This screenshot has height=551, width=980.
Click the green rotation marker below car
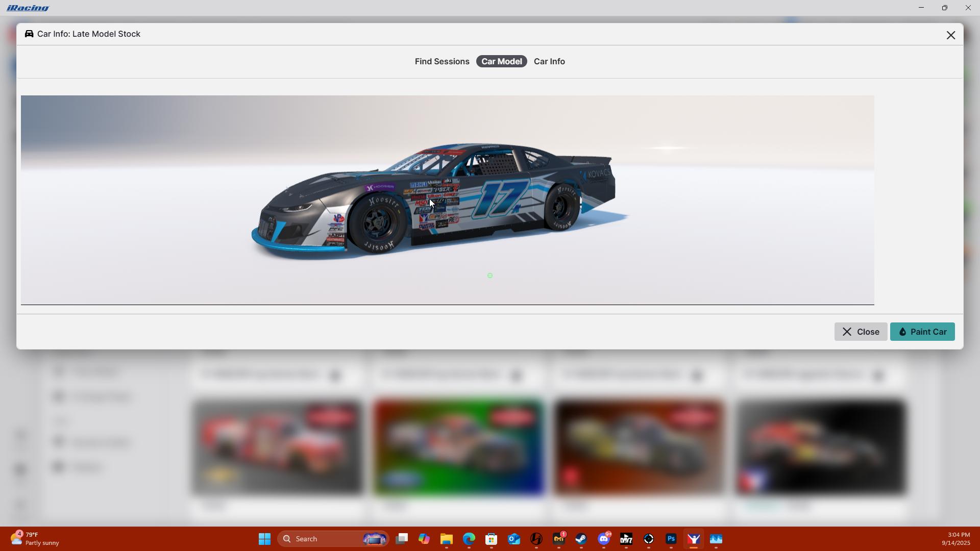pos(490,275)
